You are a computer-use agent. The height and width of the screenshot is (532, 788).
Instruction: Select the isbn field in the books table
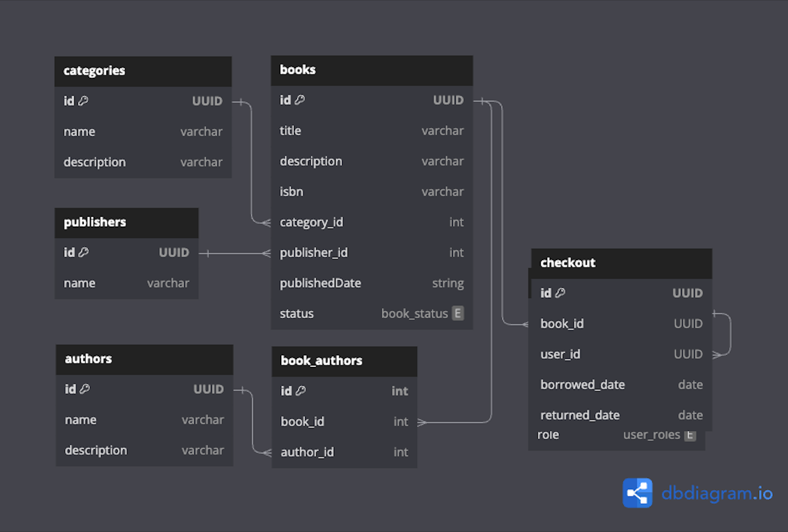click(x=291, y=191)
